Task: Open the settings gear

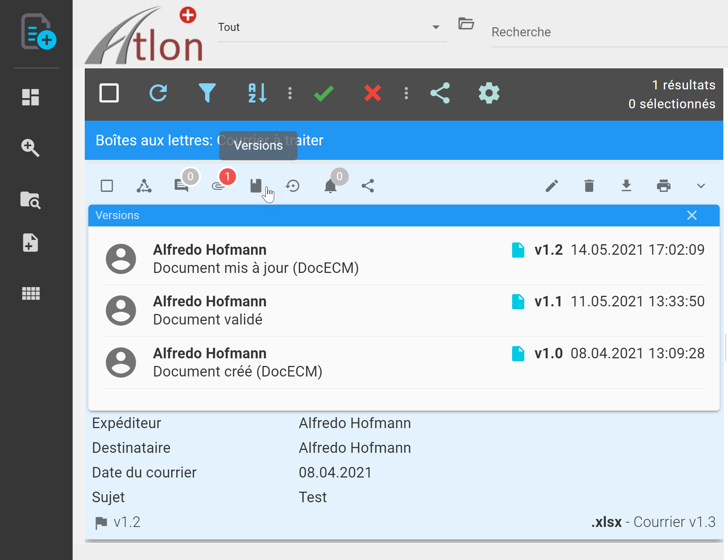Action: point(489,93)
